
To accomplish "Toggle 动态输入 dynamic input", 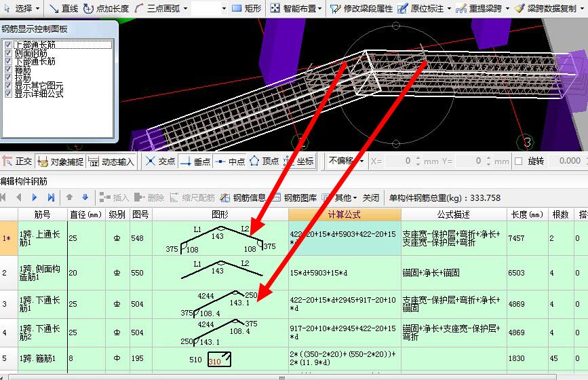I will [x=111, y=161].
